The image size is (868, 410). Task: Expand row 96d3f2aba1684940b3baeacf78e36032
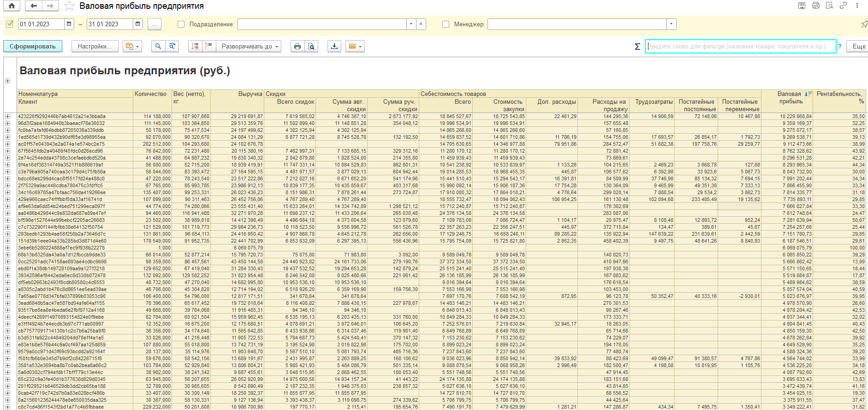pyautogui.click(x=7, y=123)
